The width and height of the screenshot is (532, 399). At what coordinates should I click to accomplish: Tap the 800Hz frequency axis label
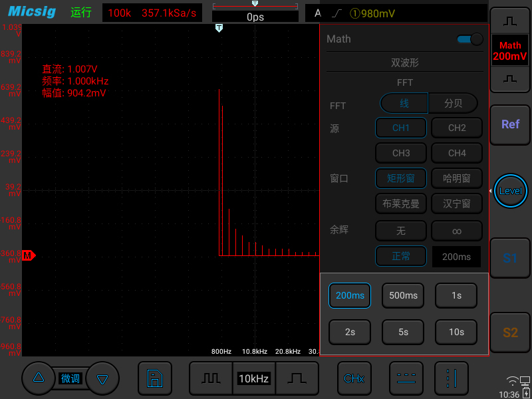[x=221, y=352]
